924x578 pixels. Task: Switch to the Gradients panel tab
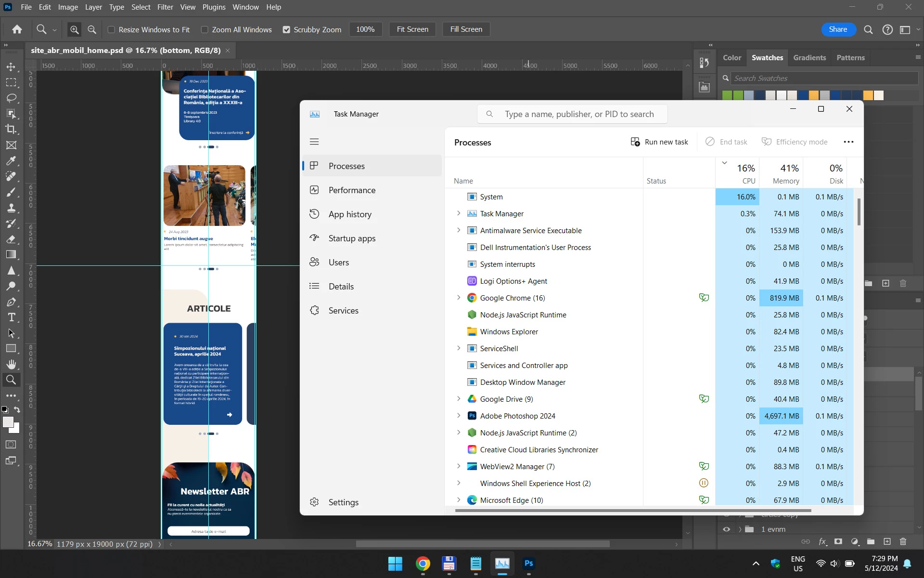tap(809, 57)
